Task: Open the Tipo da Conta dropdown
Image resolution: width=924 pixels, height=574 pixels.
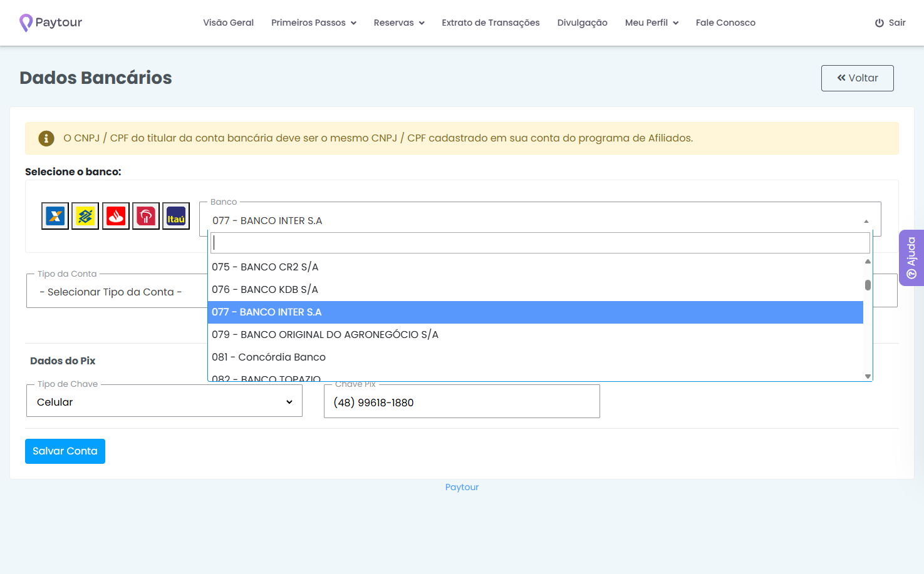Action: tap(117, 292)
